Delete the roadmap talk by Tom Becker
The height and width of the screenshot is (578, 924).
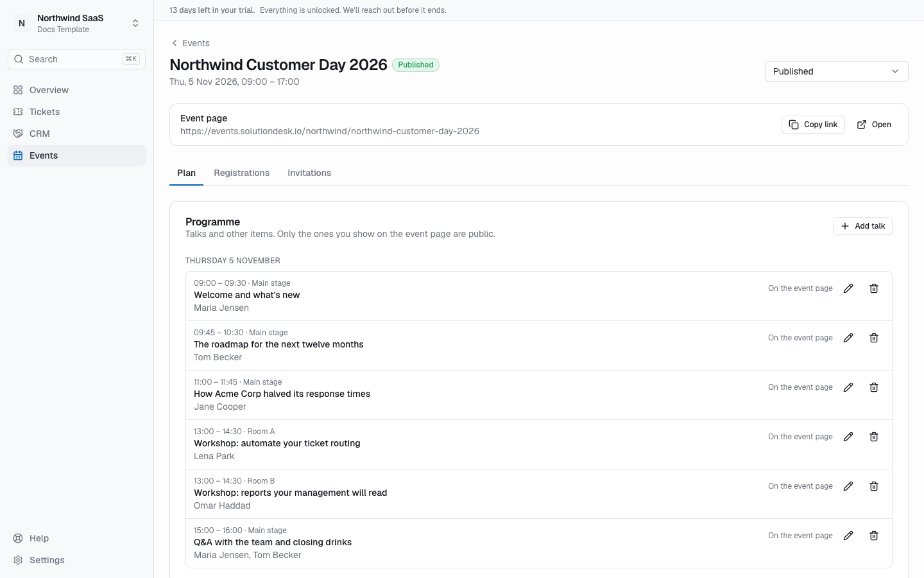pyautogui.click(x=874, y=338)
